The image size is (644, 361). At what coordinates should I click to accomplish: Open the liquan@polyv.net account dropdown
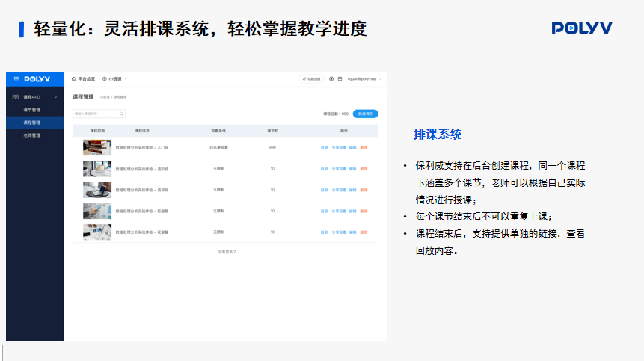(x=365, y=79)
